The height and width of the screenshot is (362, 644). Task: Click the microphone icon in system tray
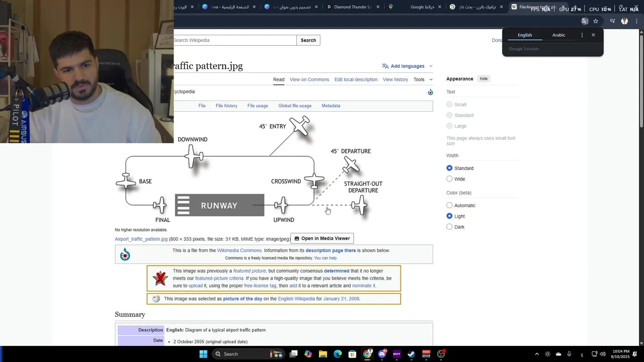coord(569,354)
